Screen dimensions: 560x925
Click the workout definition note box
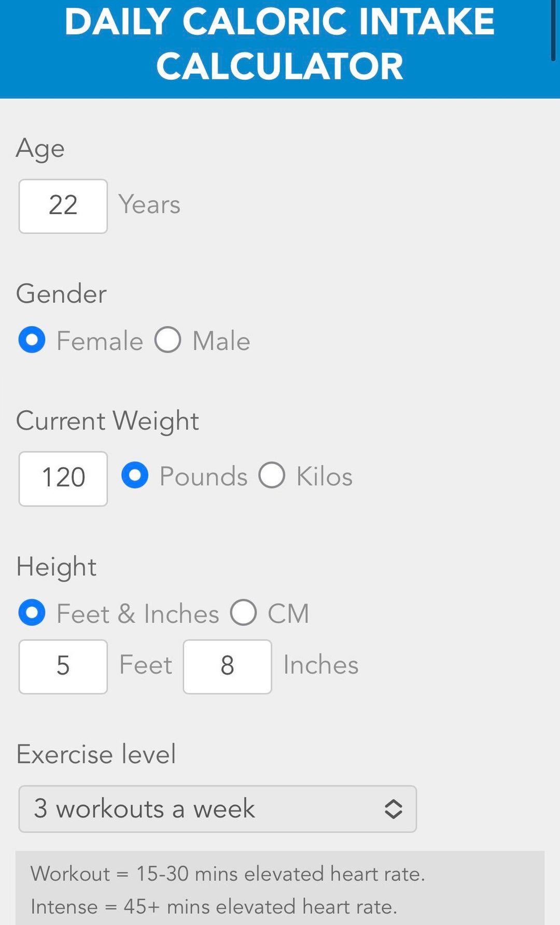click(x=280, y=889)
